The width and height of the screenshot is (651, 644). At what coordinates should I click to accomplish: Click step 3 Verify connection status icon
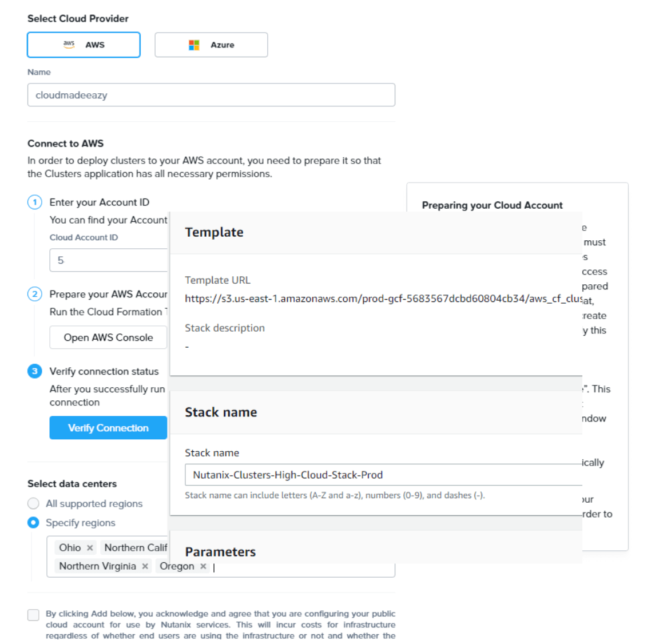pos(35,371)
